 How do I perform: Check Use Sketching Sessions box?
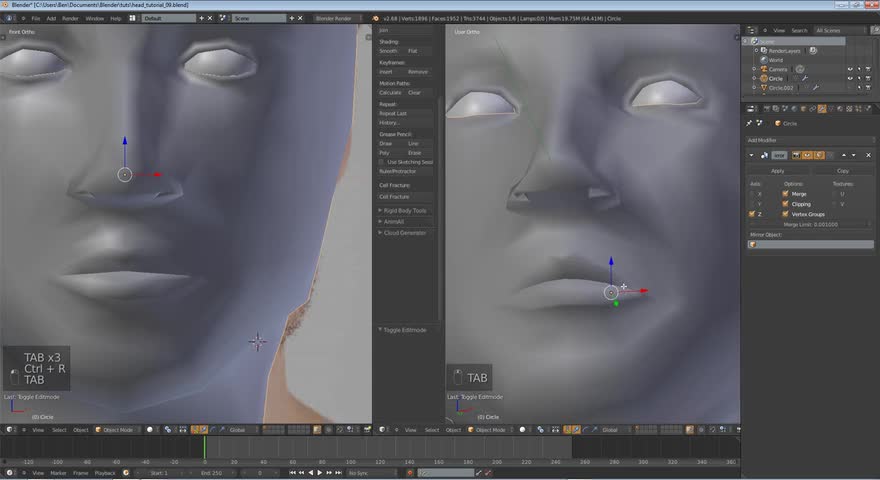coord(382,162)
